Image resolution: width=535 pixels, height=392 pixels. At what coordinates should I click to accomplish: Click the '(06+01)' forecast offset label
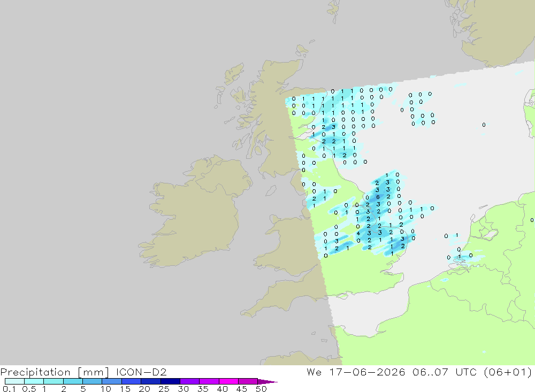[508, 372]
